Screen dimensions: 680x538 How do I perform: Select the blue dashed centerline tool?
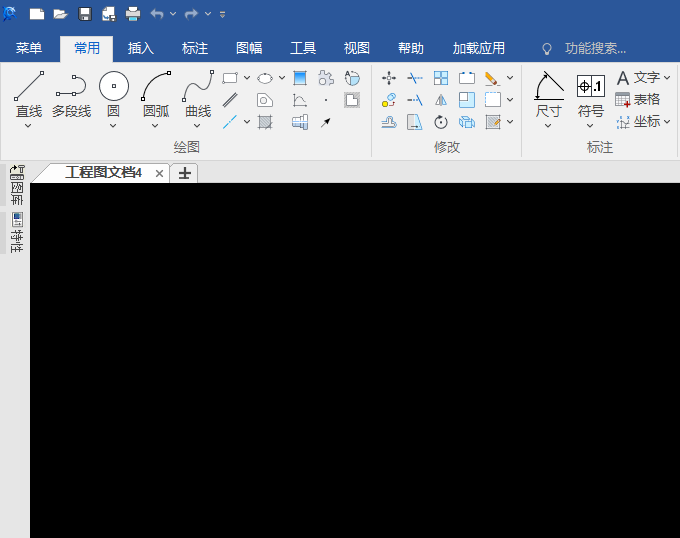230,122
